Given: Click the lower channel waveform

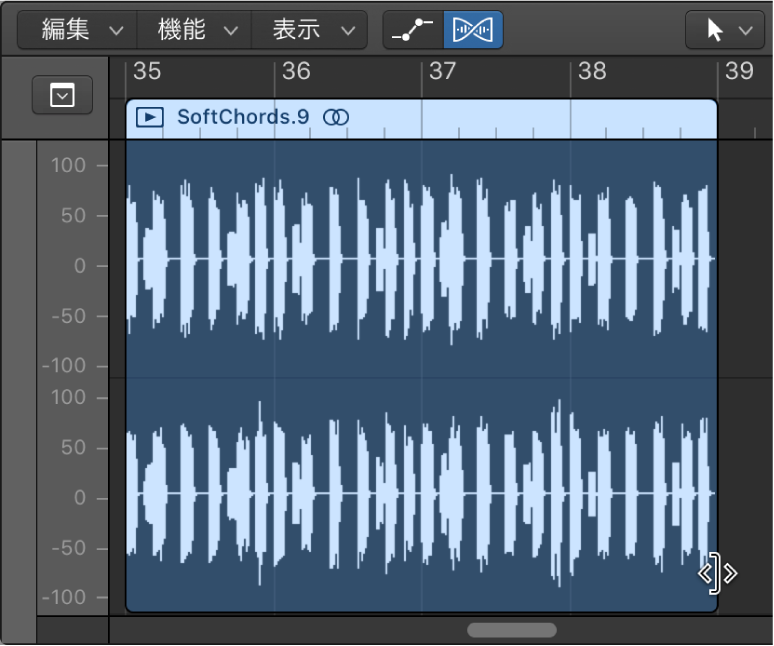Looking at the screenshot, I should click(421, 494).
